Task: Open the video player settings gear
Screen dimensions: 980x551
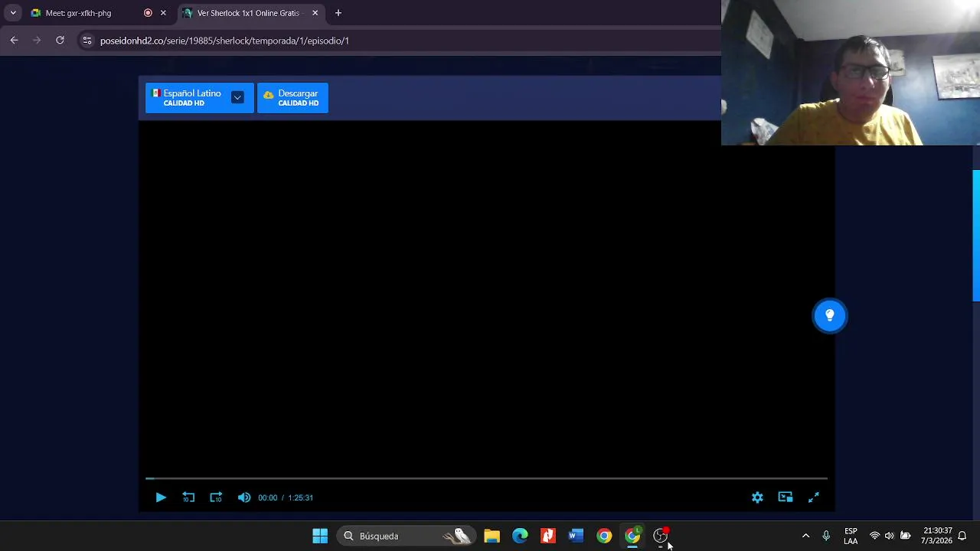Action: [757, 497]
